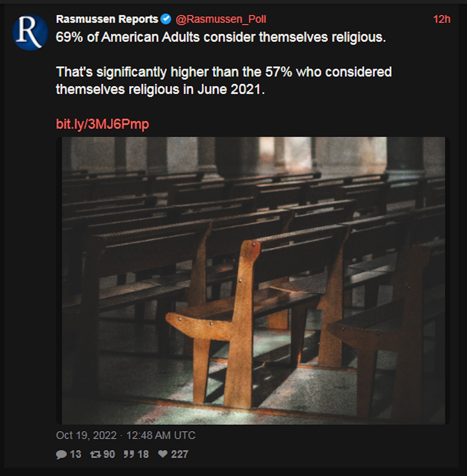
Task: Open the church pews photo
Action: [x=253, y=280]
